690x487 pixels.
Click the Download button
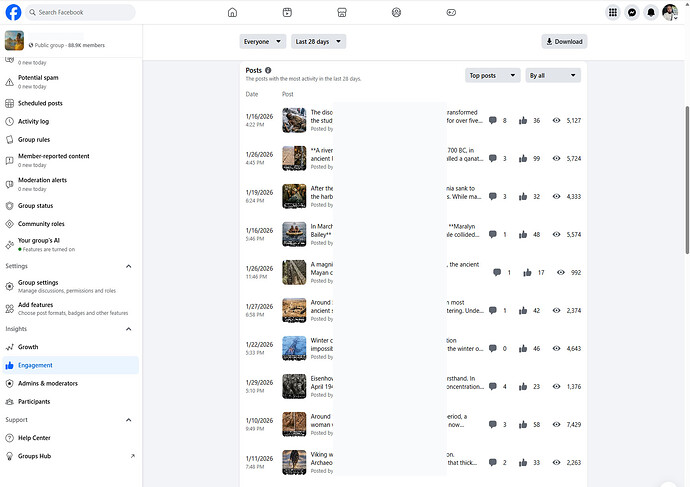[564, 41]
